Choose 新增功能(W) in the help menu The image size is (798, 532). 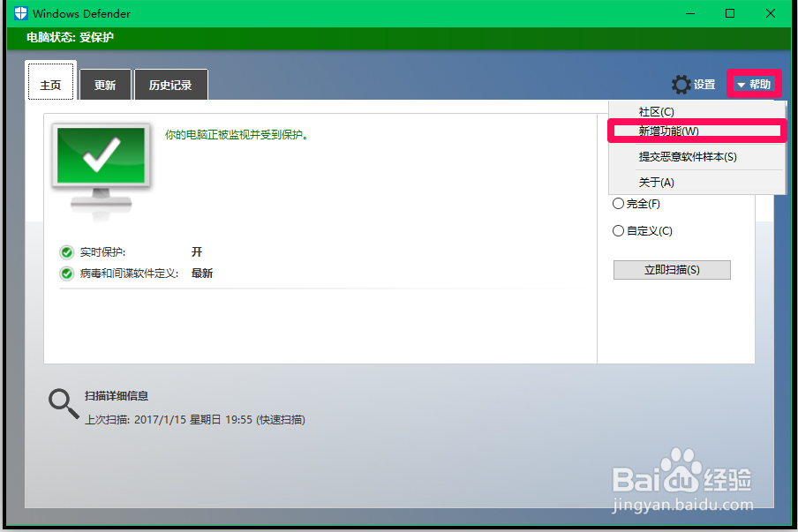click(696, 131)
